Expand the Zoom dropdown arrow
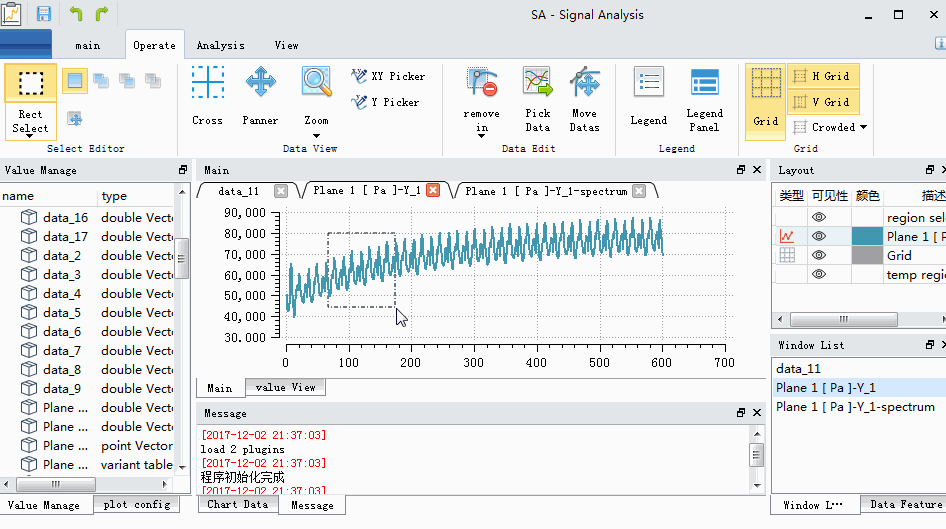 [316, 136]
